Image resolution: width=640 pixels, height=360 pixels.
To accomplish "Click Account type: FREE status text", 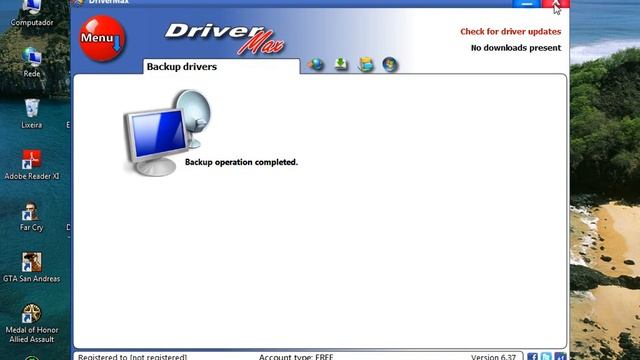I will coord(296,357).
